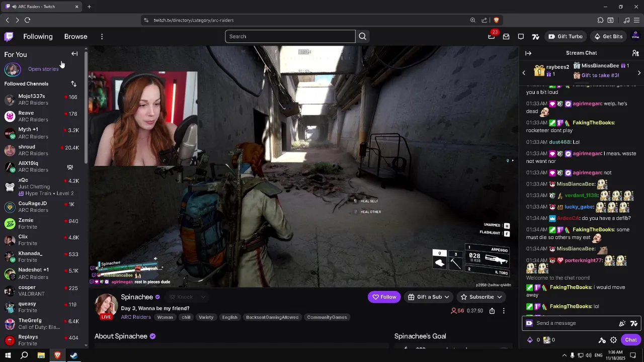Open the Twitch home logo

click(x=9, y=36)
